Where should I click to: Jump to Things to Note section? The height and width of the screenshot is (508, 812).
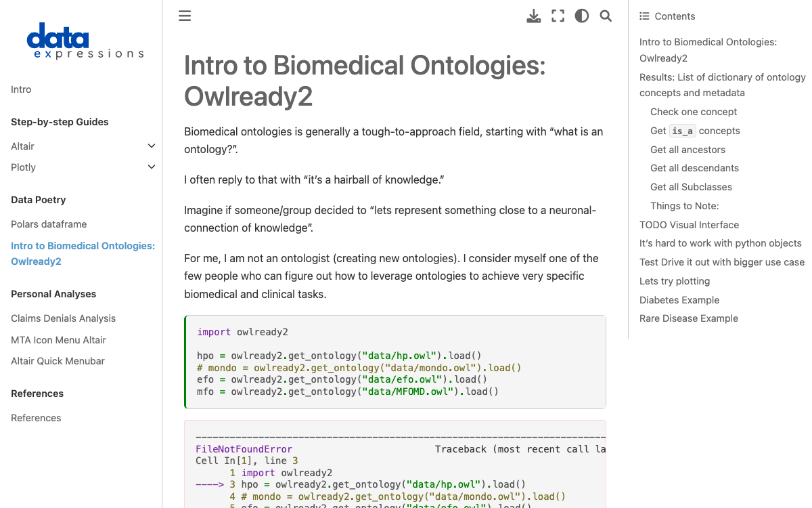(x=684, y=206)
